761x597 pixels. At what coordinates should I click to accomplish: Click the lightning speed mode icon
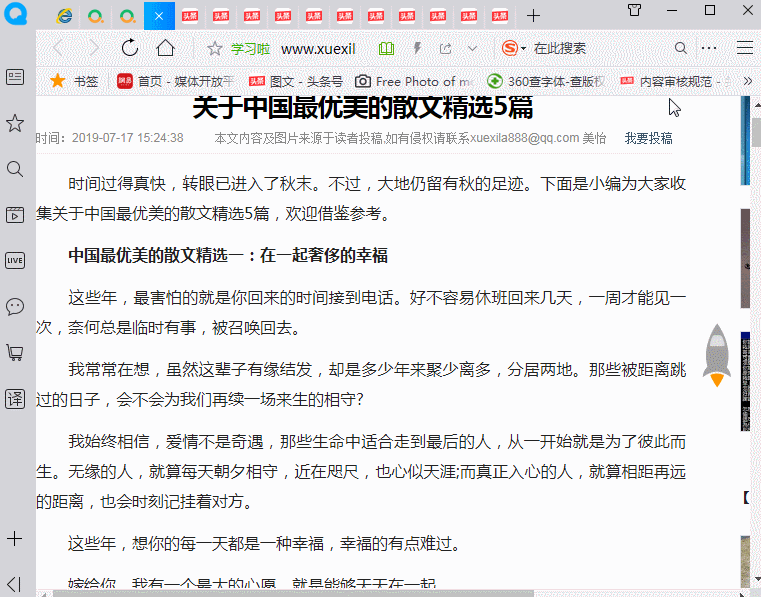417,48
